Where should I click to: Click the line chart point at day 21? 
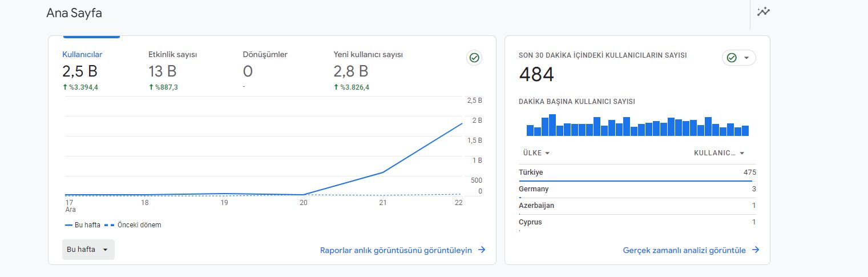coord(383,172)
